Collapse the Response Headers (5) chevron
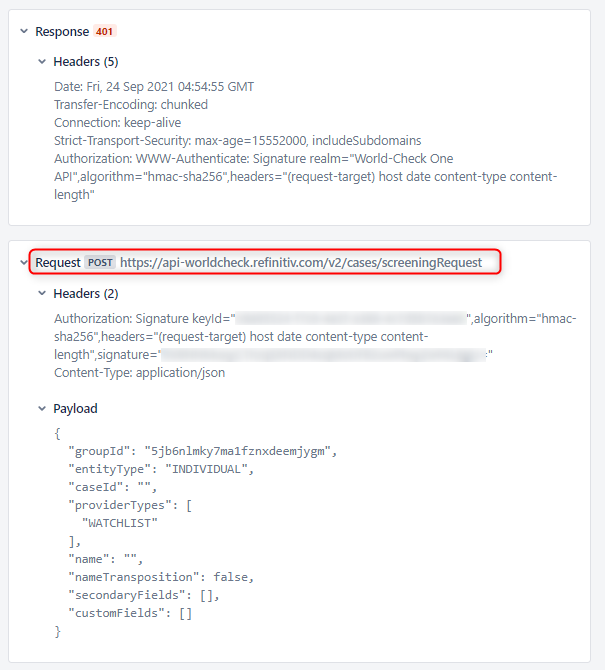 click(42, 62)
